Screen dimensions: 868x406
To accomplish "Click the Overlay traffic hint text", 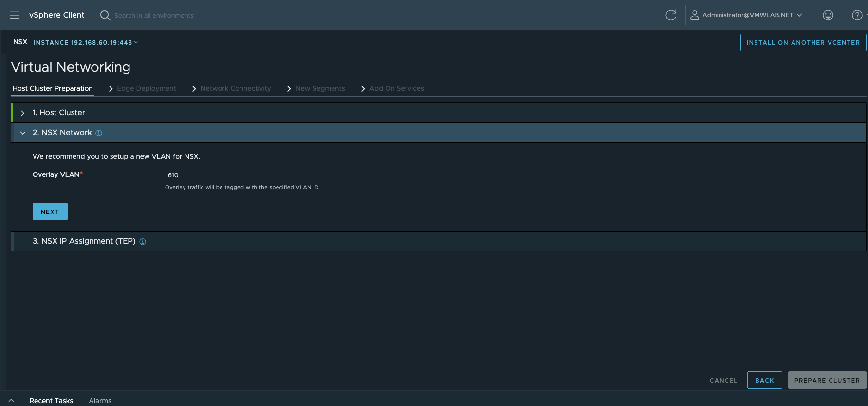I will (242, 187).
